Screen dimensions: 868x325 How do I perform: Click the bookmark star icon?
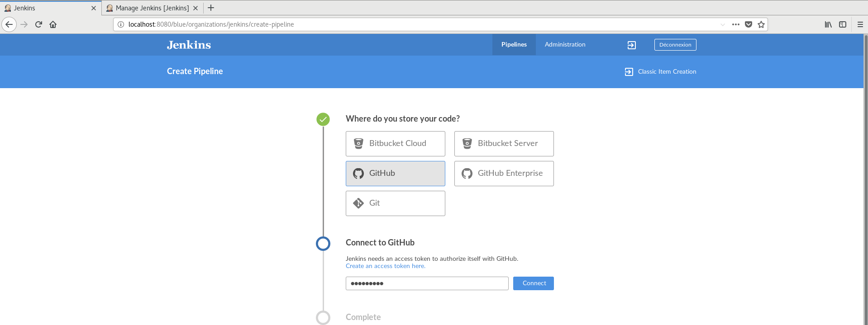761,24
